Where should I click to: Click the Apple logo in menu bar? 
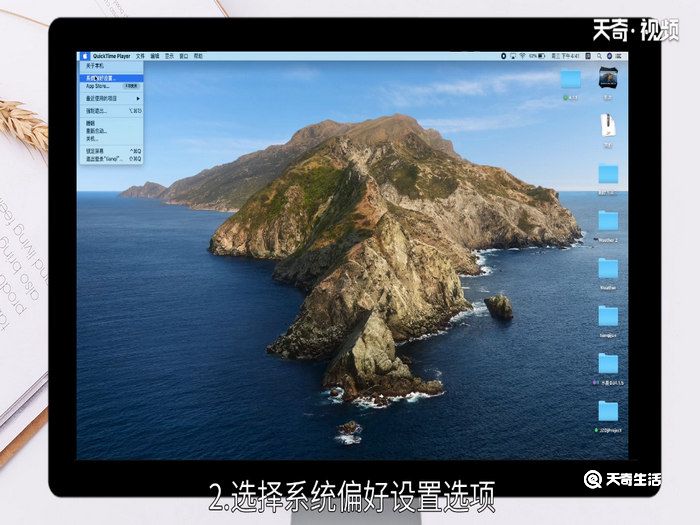pos(84,56)
